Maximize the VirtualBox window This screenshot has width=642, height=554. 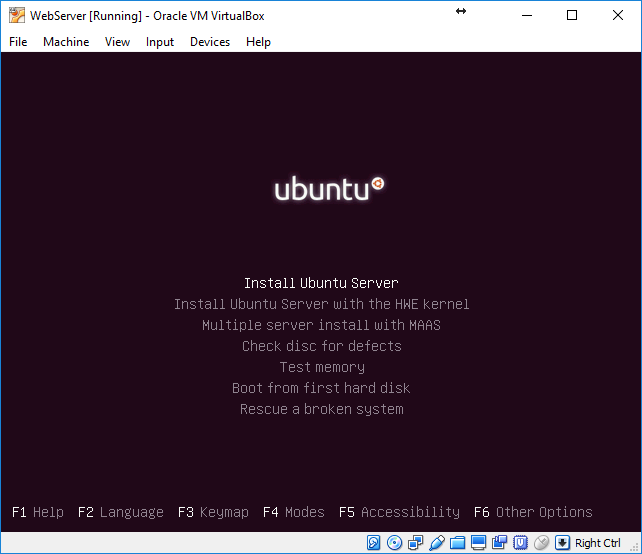(x=572, y=16)
